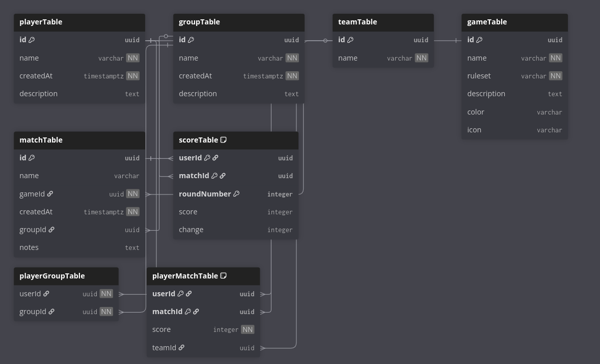Click the link icon beside matchTable groupId
This screenshot has width=600, height=364.
coord(51,230)
